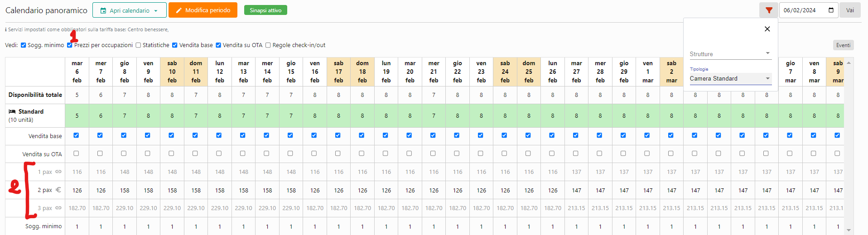
Task: Click the red funnel filter icon
Action: (769, 10)
